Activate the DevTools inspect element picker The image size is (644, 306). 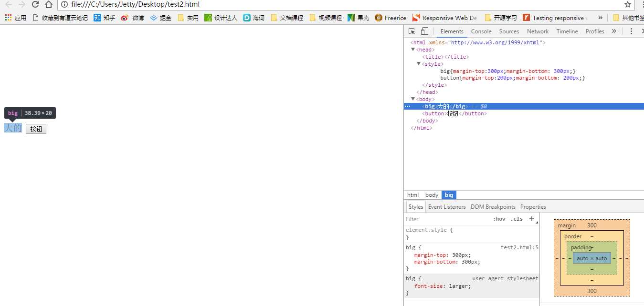[412, 31]
